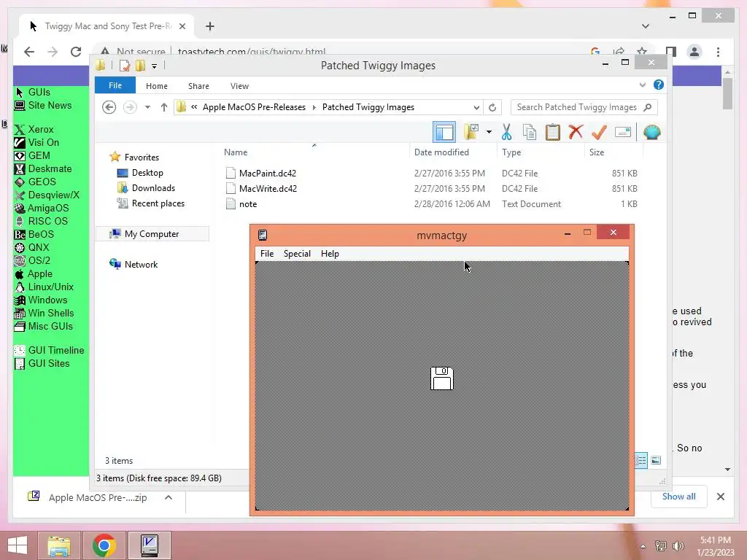Click Windows Start button on taskbar
747x560 pixels.
point(18,545)
